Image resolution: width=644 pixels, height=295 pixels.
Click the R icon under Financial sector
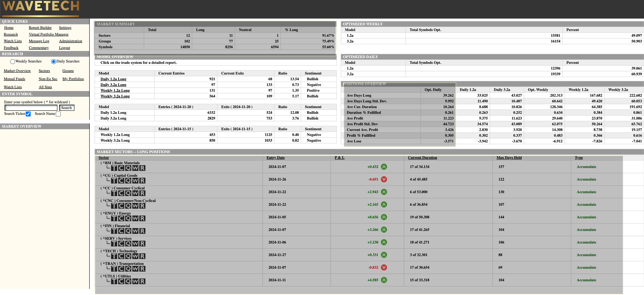142,231
